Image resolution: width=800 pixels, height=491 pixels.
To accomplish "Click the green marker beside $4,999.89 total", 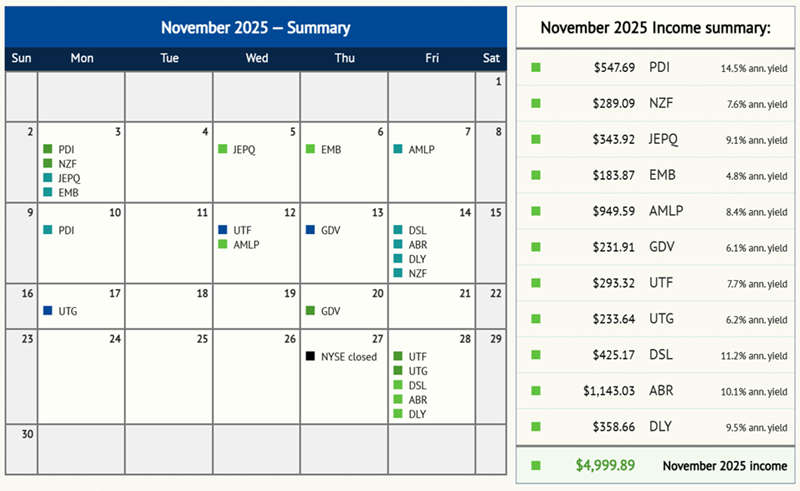I will 536,465.
